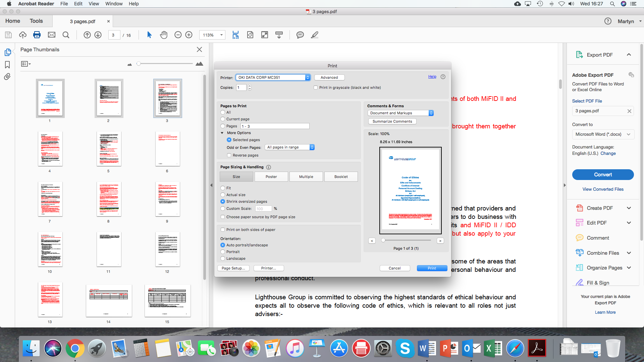644x362 pixels.
Task: Check Print on both sides of paper
Action: [223, 230]
